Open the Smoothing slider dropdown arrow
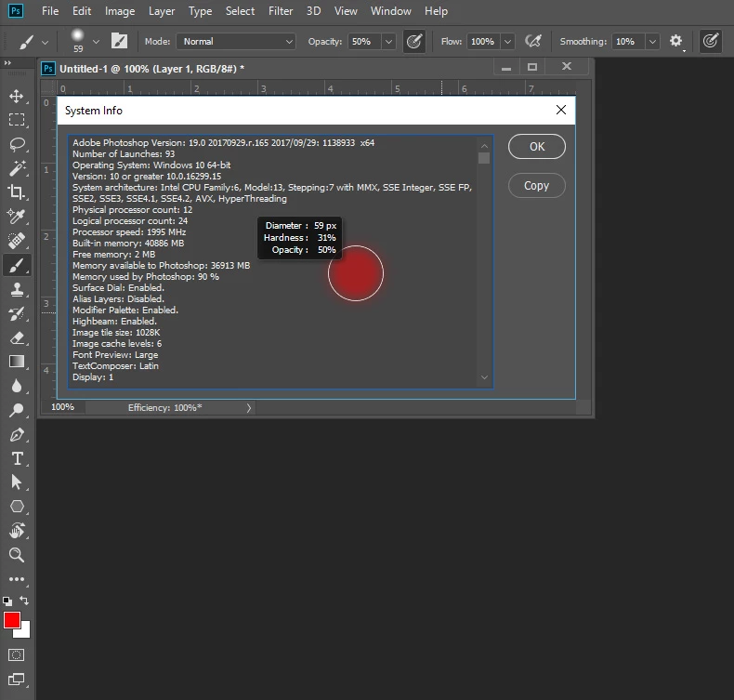Viewport: 734px width, 700px height. [652, 41]
